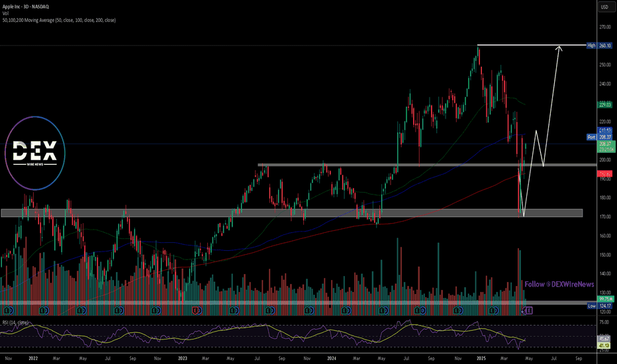Click the 2024 time axis label
This screenshot has height=364, width=617.
pyautogui.click(x=332, y=359)
